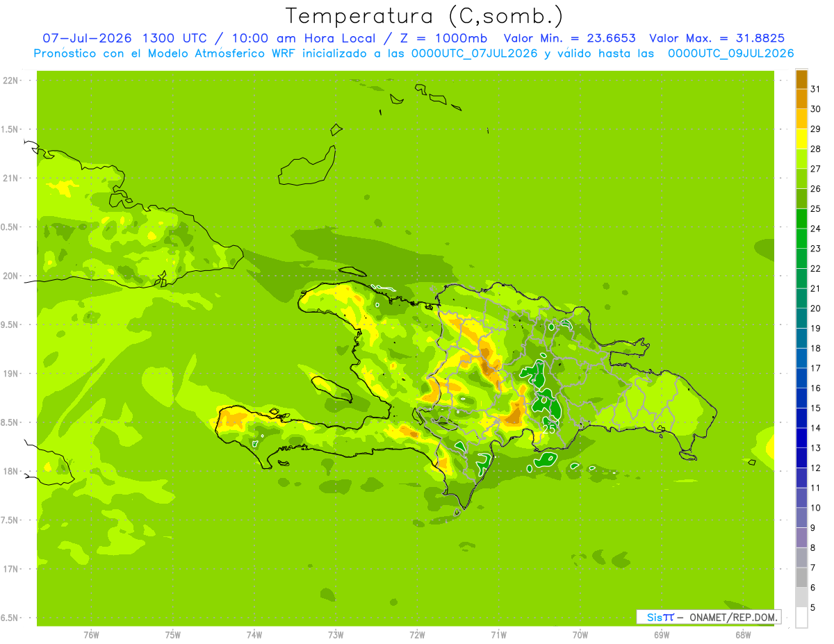Click the 20N latitude label
834x644 pixels.
coord(10,276)
